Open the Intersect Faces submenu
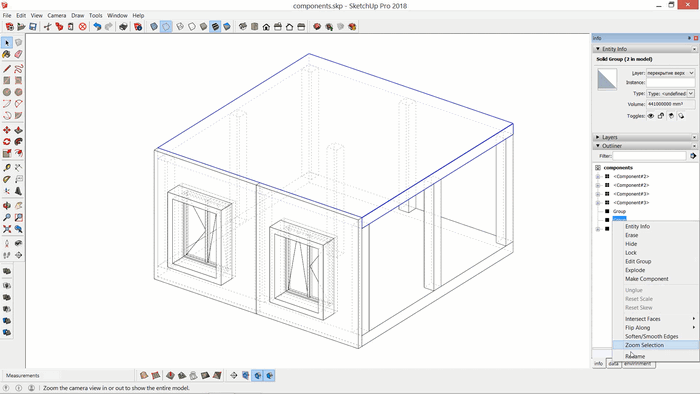The image size is (700, 394). [x=655, y=319]
